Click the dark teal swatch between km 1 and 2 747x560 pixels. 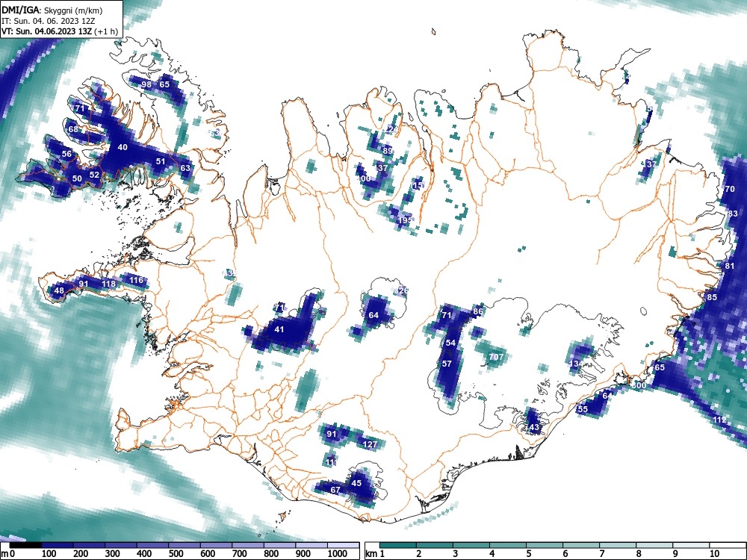398,545
